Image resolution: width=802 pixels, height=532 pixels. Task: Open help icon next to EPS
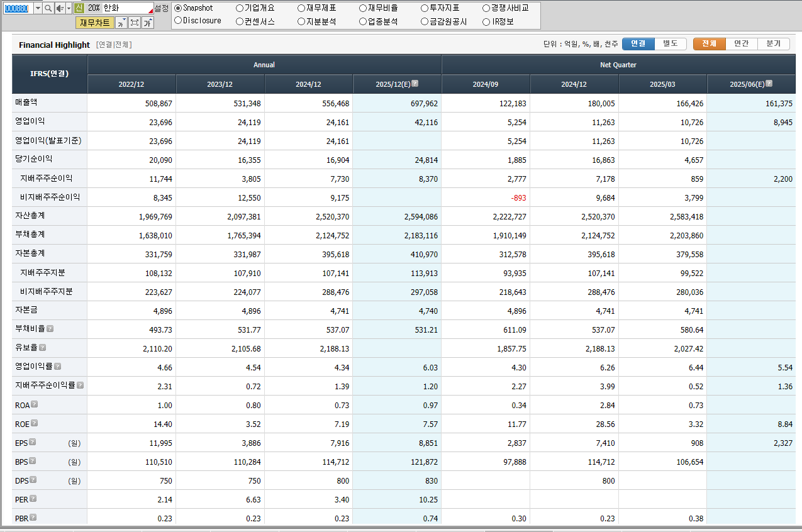click(x=32, y=441)
